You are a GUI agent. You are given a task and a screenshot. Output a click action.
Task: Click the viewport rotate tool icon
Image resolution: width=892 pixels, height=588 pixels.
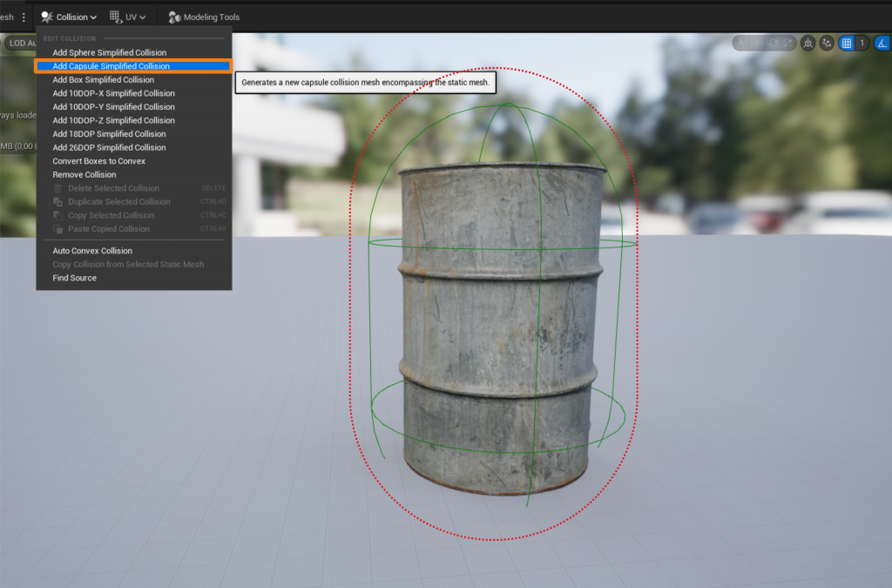[x=773, y=44]
